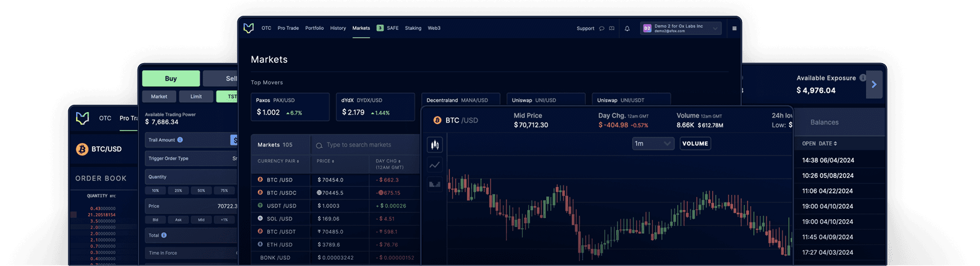980x266 pixels.
Task: Open the Trigger Order Type dropdown
Action: (x=192, y=158)
